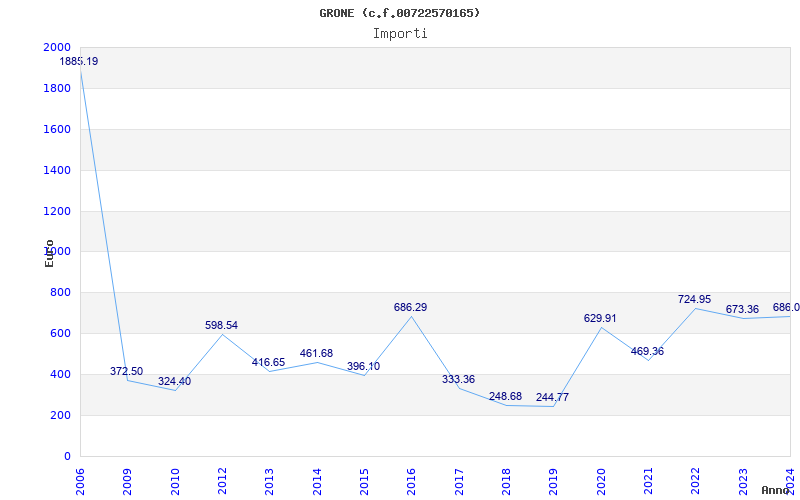Click the 324.40 data point label
Image resolution: width=800 pixels, height=500 pixels.
(x=174, y=382)
